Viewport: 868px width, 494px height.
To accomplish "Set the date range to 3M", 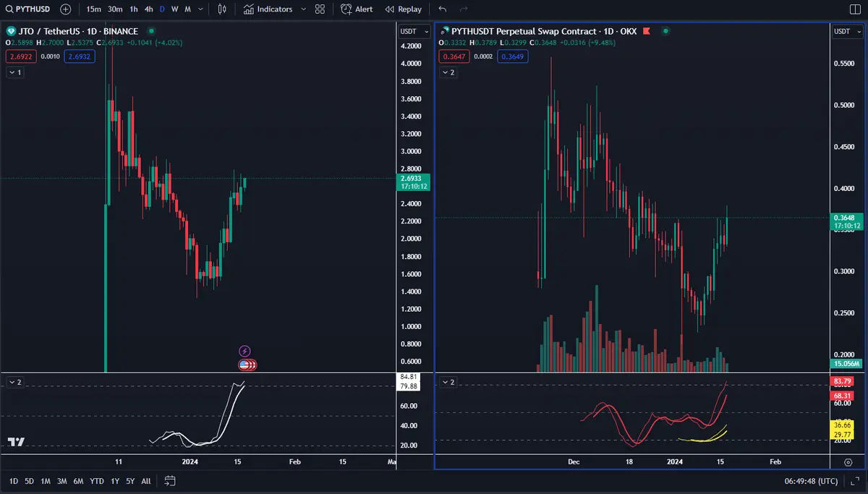I will (62, 480).
